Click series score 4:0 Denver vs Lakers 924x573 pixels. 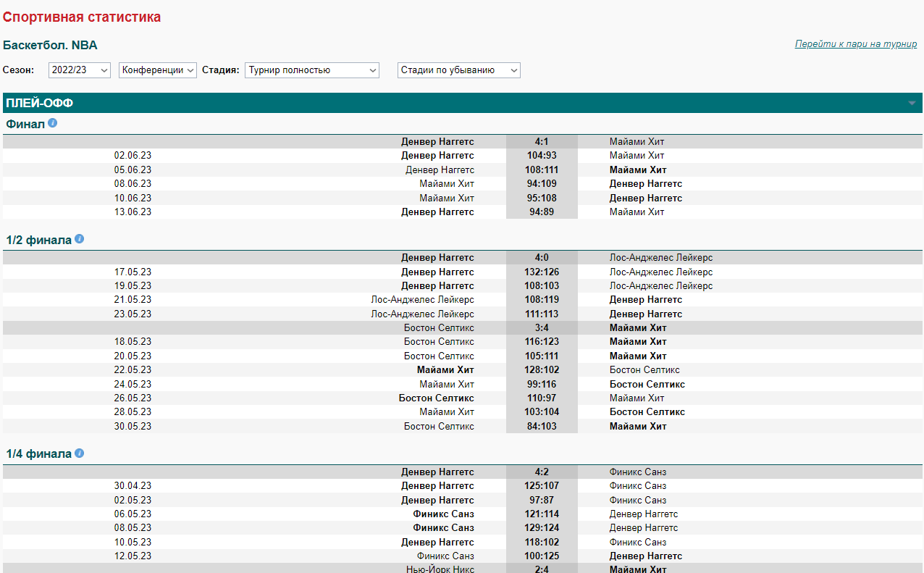pos(542,258)
